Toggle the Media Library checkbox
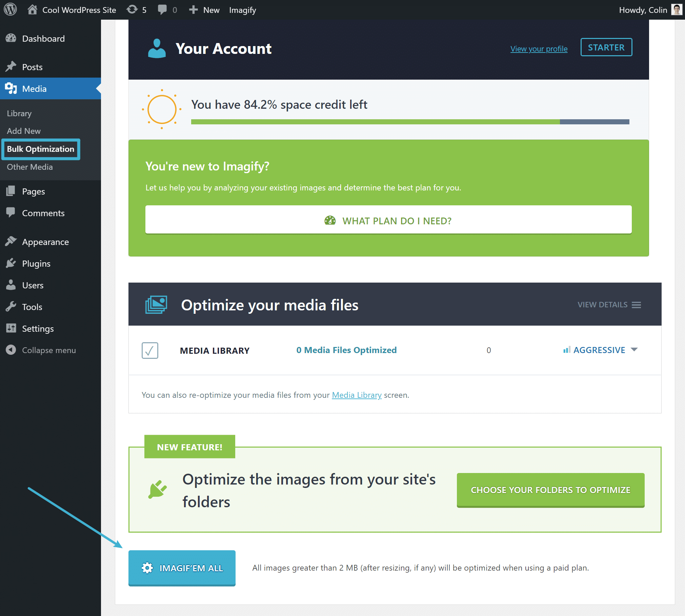685x616 pixels. (150, 350)
